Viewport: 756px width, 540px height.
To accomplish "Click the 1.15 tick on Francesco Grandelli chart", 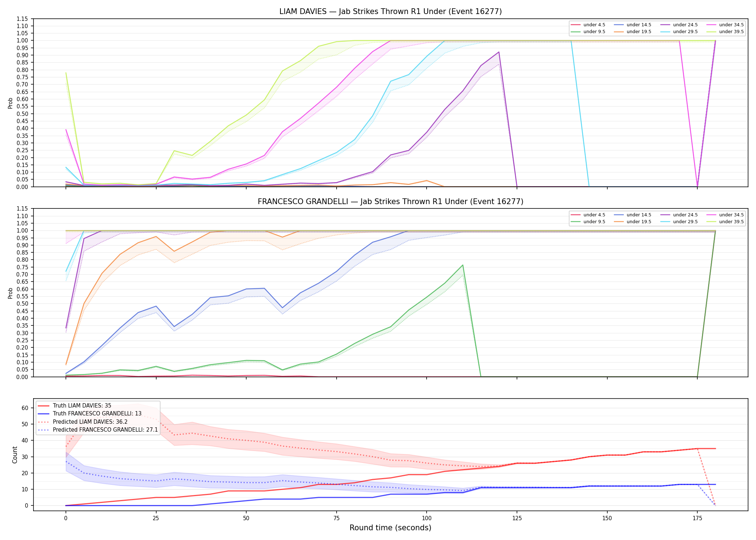I will tap(22, 209).
